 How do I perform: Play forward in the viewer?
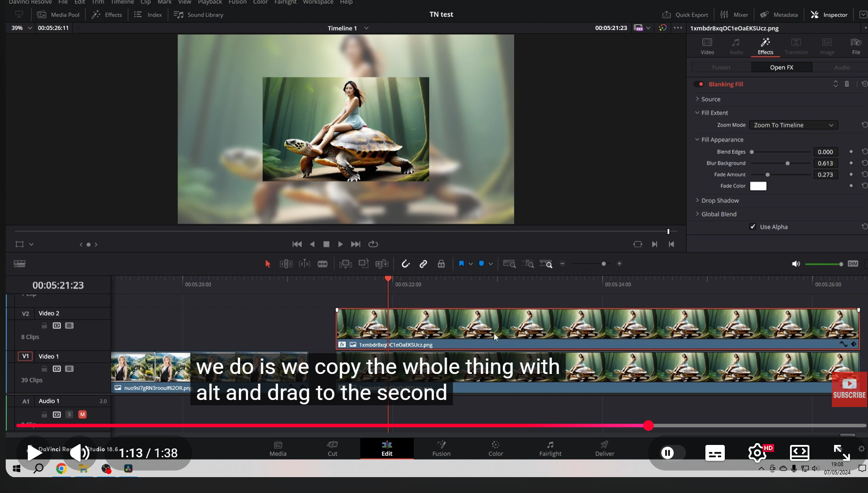(341, 244)
